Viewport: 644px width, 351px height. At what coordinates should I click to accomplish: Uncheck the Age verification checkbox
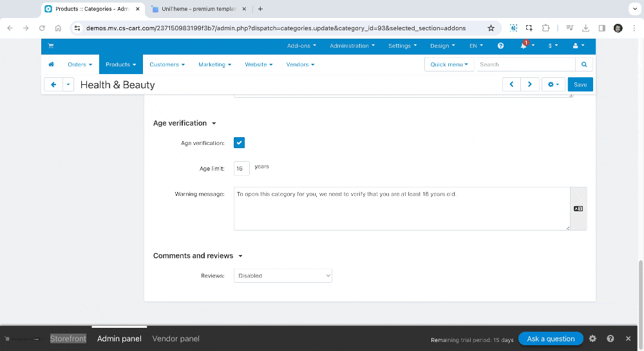click(x=239, y=142)
